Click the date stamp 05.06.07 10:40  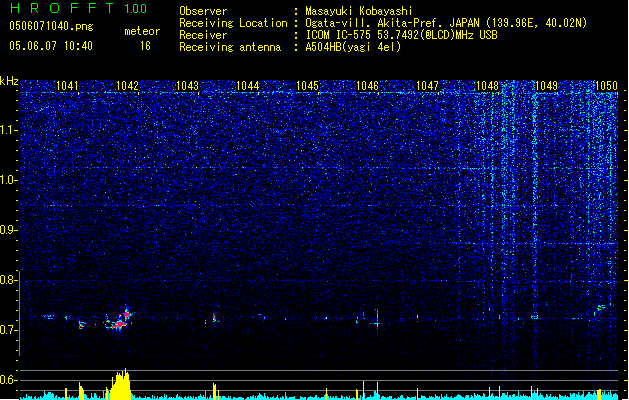tap(51, 46)
